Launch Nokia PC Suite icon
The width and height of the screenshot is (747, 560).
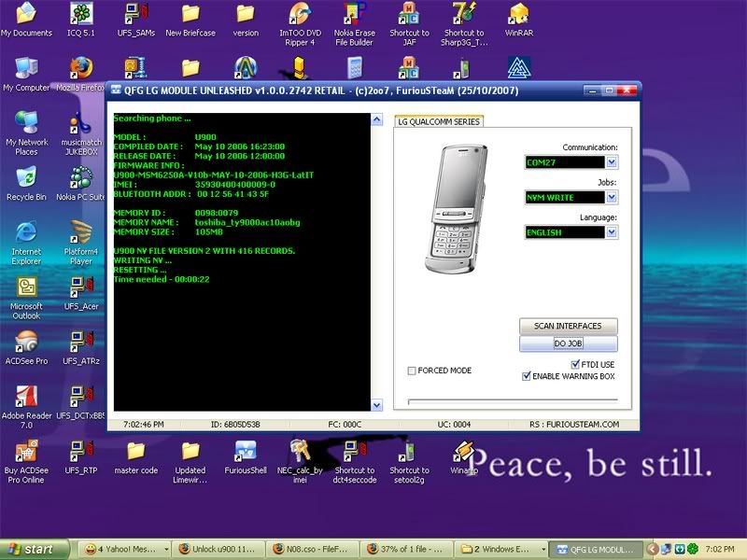tap(81, 183)
